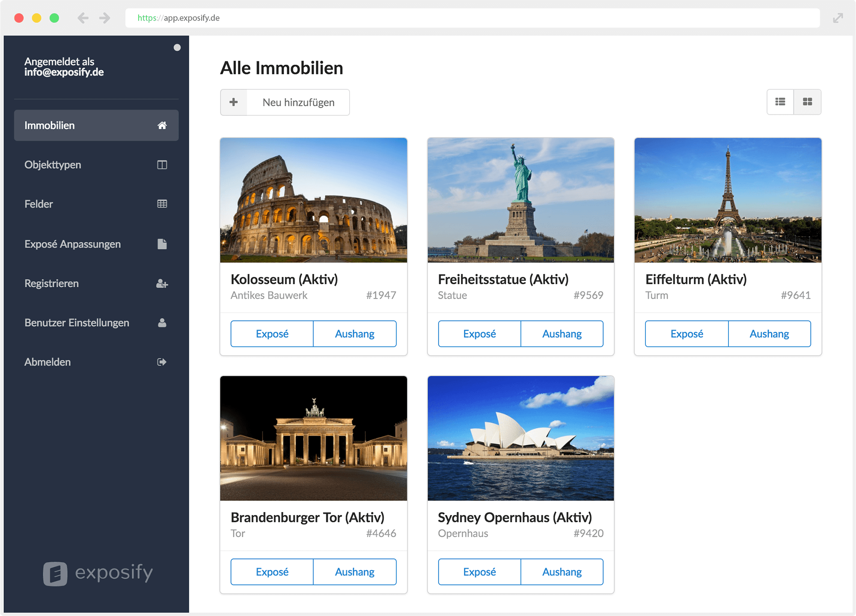Click the Kolosseum (Aktiv) title

[284, 280]
